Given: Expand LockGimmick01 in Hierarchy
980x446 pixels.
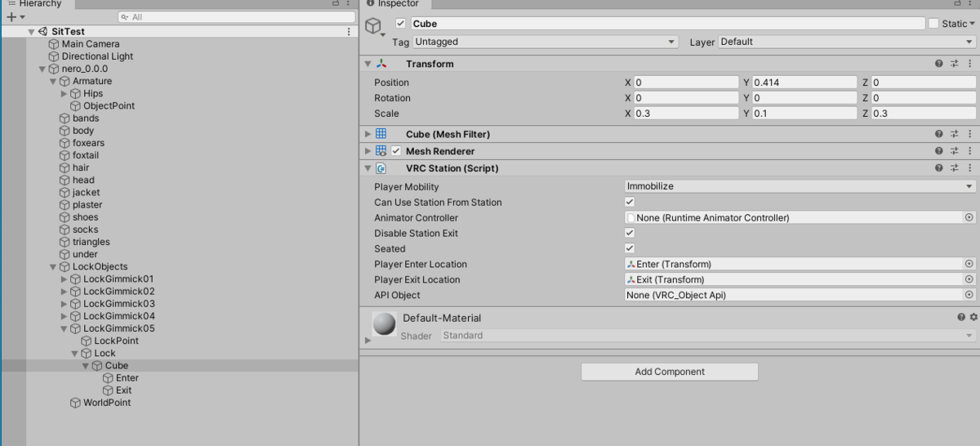Looking at the screenshot, I should (x=65, y=279).
